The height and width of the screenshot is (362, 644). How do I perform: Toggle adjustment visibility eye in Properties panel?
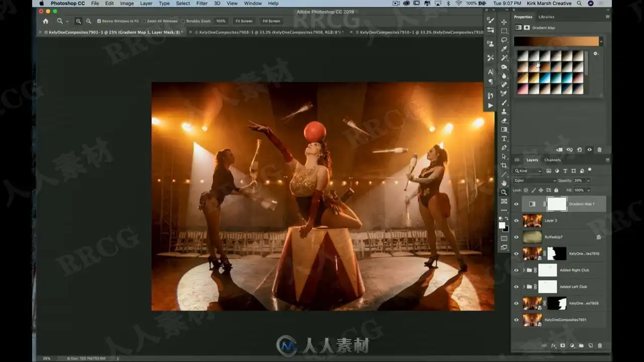click(589, 150)
